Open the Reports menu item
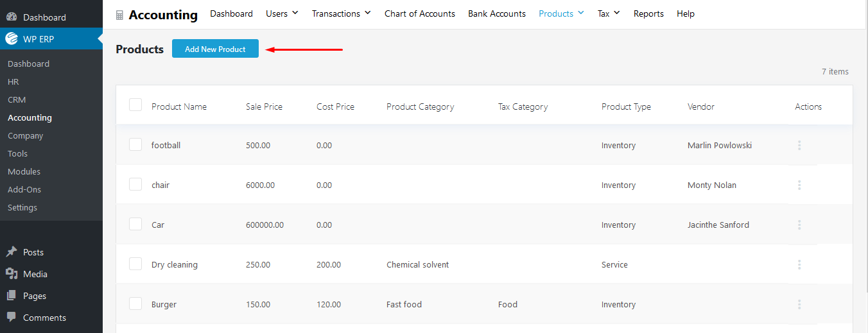Screen dimensions: 868x333 [x=648, y=13]
